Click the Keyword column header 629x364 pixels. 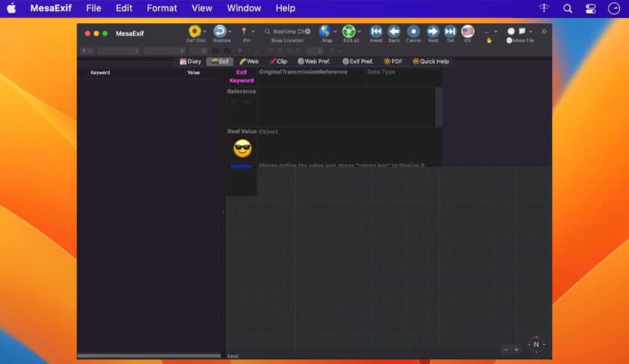[100, 72]
